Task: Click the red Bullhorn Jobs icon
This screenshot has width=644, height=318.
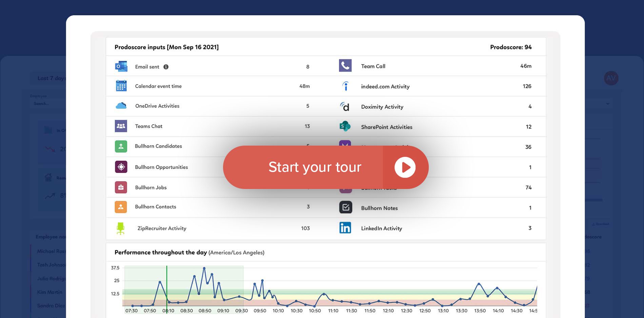Action: tap(121, 187)
